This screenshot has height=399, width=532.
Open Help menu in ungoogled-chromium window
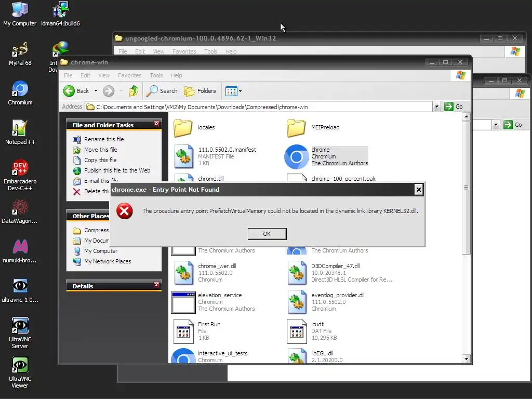(231, 51)
